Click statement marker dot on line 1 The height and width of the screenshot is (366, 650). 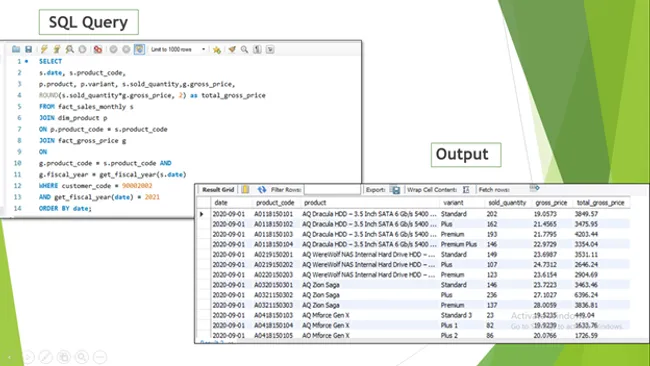[27, 61]
